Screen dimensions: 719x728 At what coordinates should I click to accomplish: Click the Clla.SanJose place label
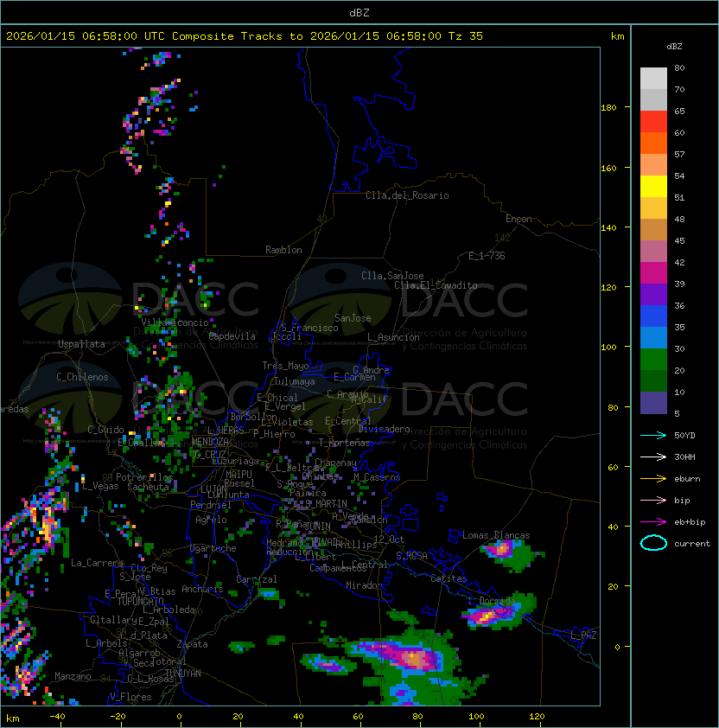point(392,276)
